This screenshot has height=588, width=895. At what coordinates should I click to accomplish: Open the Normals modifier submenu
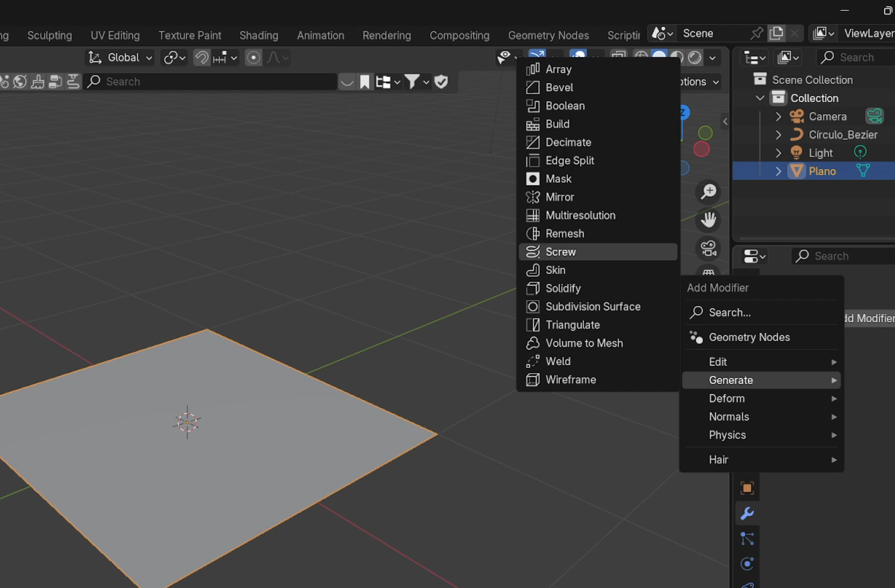(x=761, y=417)
